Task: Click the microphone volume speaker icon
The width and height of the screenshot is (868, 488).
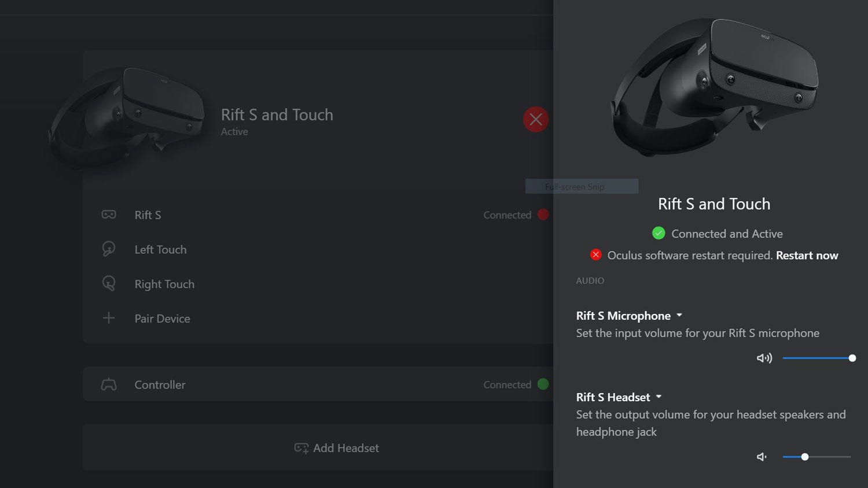Action: [764, 358]
